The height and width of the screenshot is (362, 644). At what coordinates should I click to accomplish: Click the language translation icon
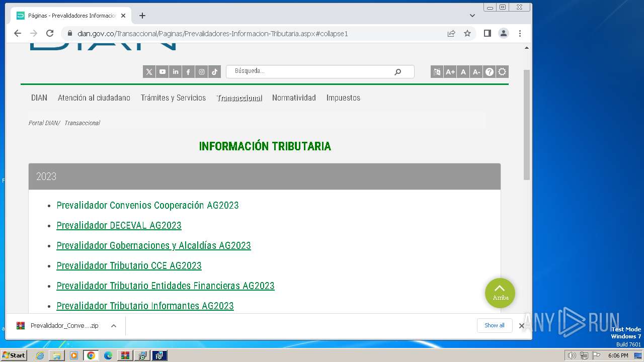[437, 72]
